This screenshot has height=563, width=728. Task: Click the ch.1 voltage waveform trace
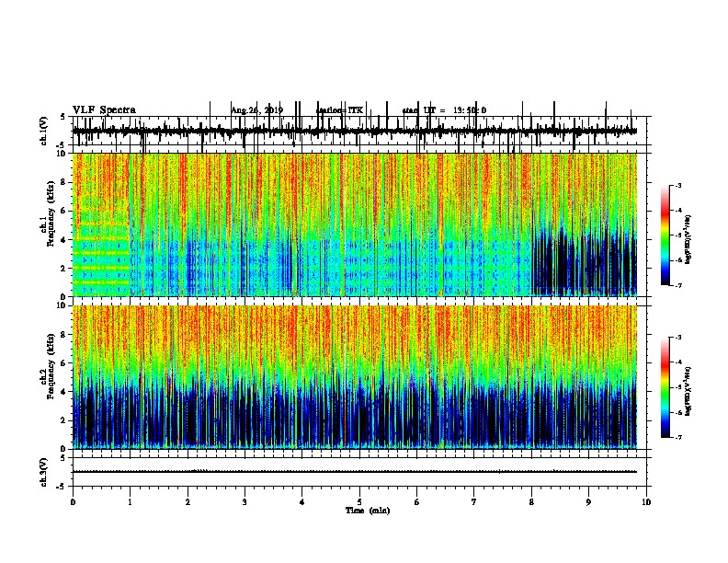pos(355,132)
